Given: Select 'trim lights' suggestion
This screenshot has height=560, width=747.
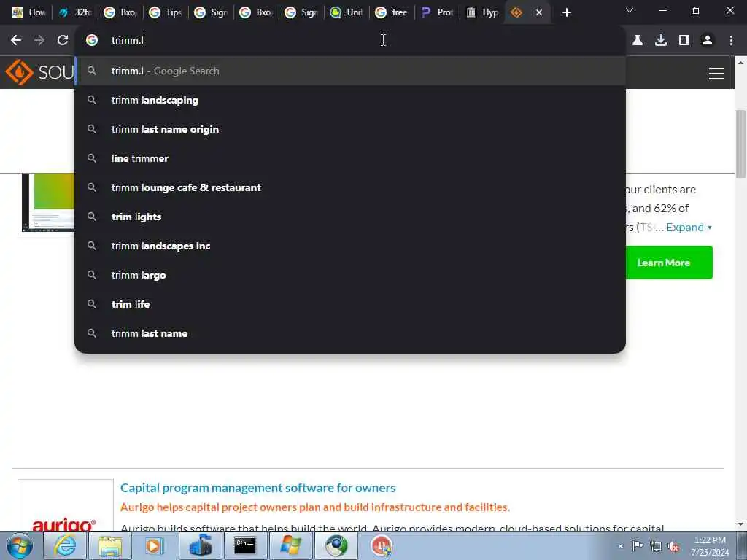Looking at the screenshot, I should click(x=350, y=217).
